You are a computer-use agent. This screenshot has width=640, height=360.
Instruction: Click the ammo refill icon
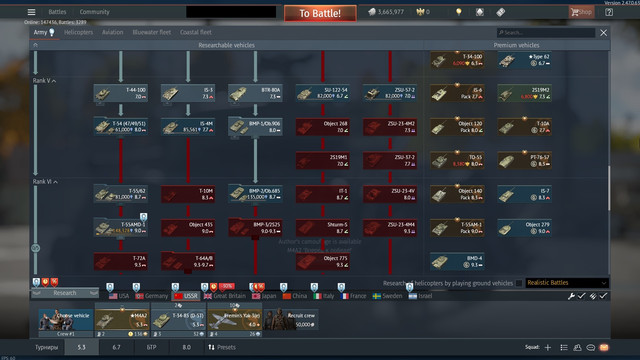point(593,296)
